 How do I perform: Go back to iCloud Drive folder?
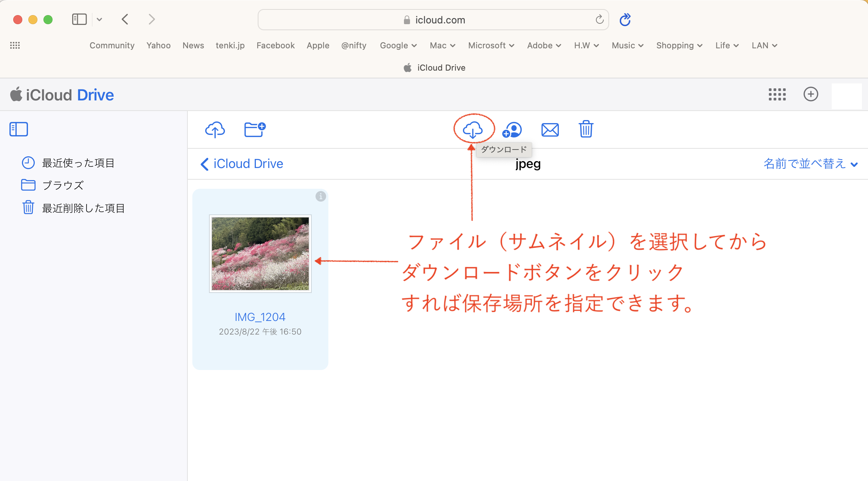pos(242,164)
